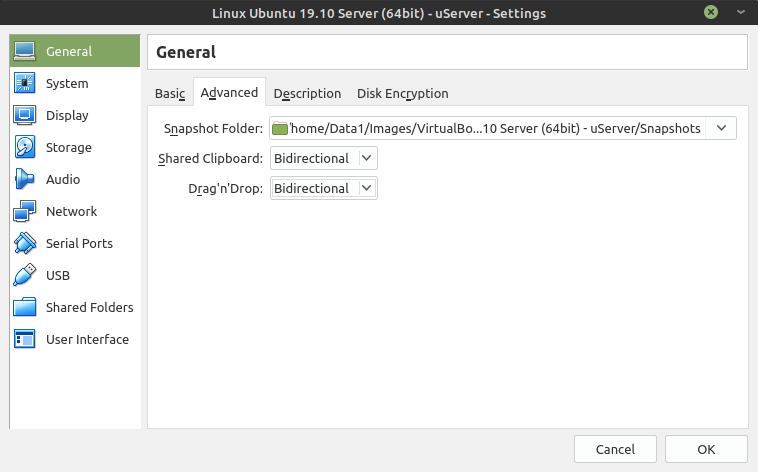Open the Display settings label

67,115
